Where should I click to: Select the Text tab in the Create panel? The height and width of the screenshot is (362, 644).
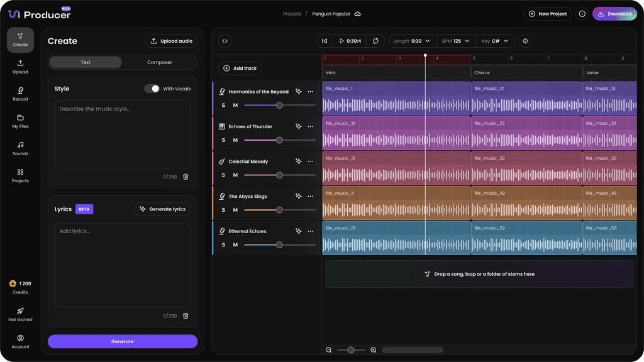(x=86, y=62)
